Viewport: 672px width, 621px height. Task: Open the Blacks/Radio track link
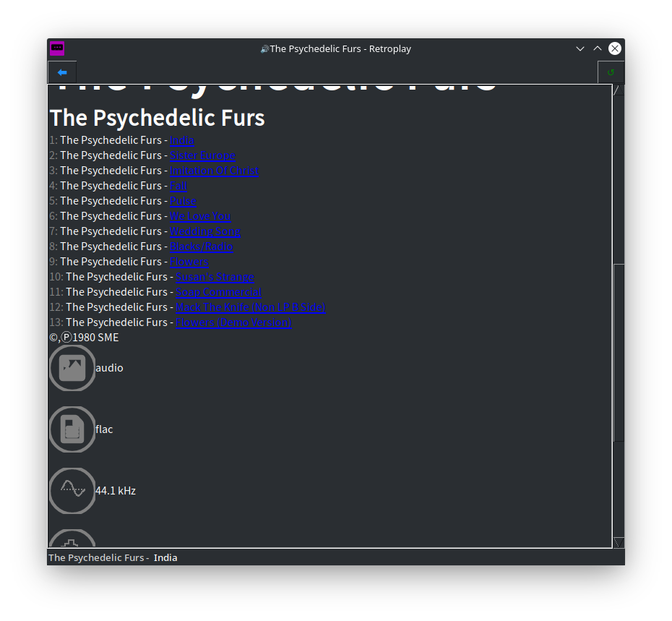pos(202,247)
